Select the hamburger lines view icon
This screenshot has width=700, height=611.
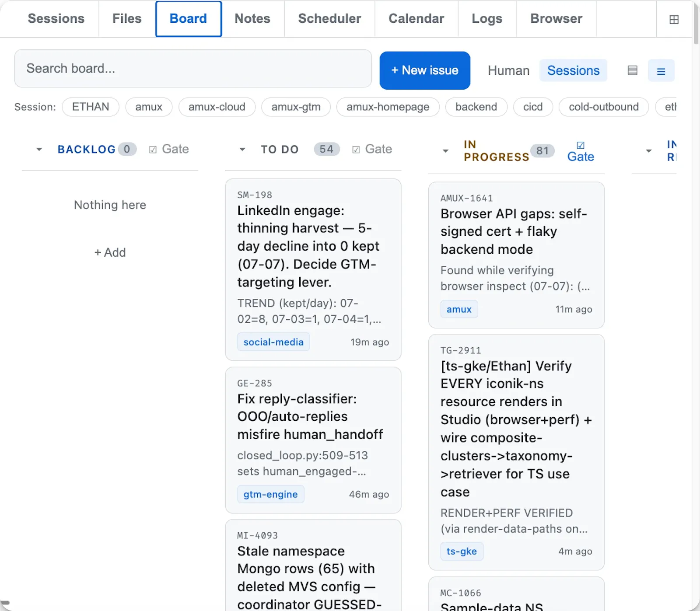click(x=661, y=71)
